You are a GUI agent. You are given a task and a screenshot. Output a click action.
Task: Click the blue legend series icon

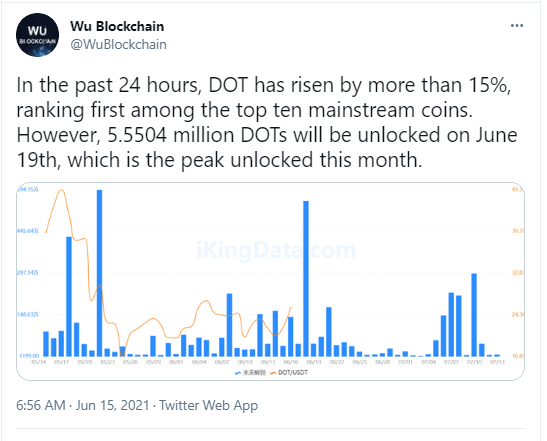point(238,373)
